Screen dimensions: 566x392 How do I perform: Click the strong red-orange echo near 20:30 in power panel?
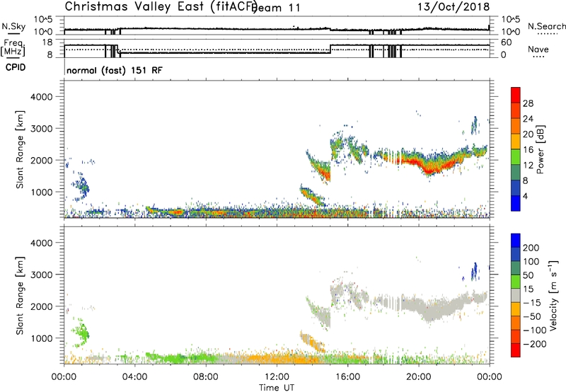coord(429,168)
